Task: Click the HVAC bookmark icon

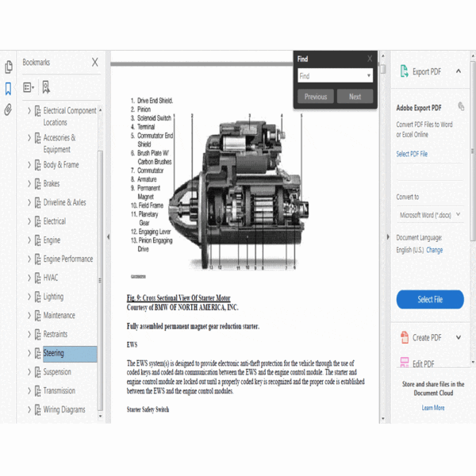Action: pos(37,278)
